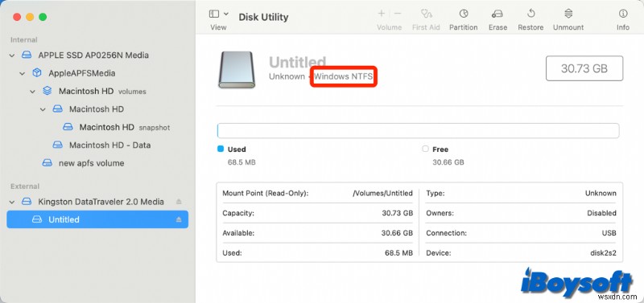Click the Windows NTFS format label
The image size is (644, 303).
point(344,76)
